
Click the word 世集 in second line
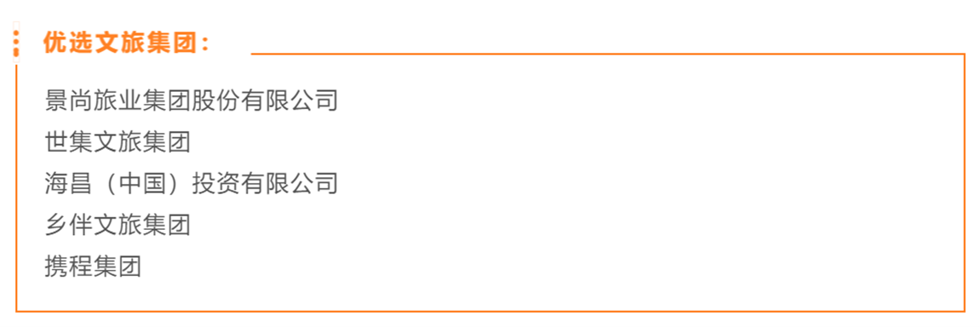[x=69, y=142]
